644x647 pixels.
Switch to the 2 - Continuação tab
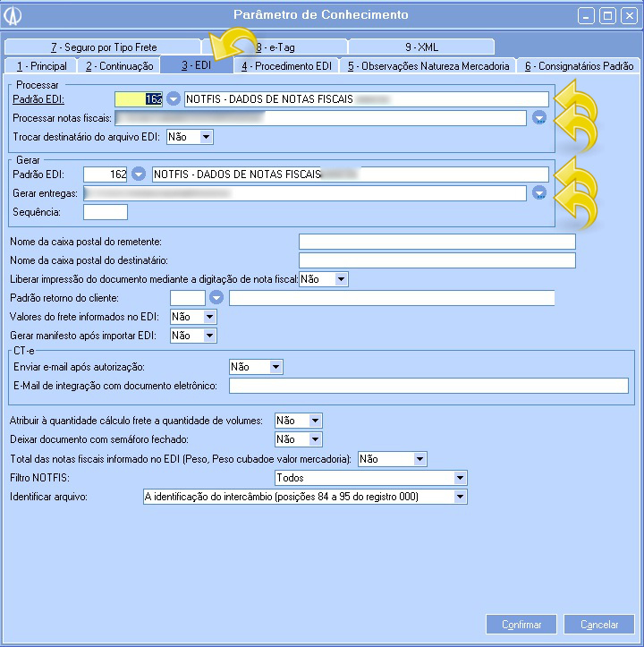coord(119,66)
